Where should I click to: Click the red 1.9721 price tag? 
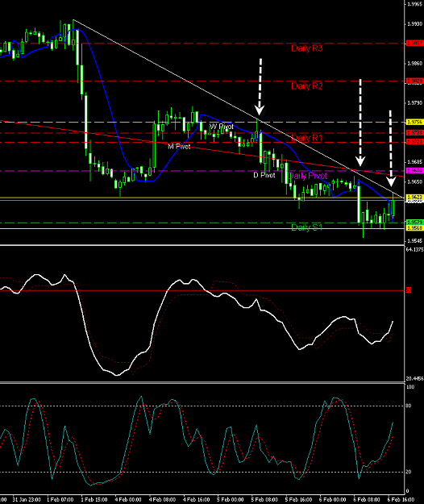click(415, 142)
